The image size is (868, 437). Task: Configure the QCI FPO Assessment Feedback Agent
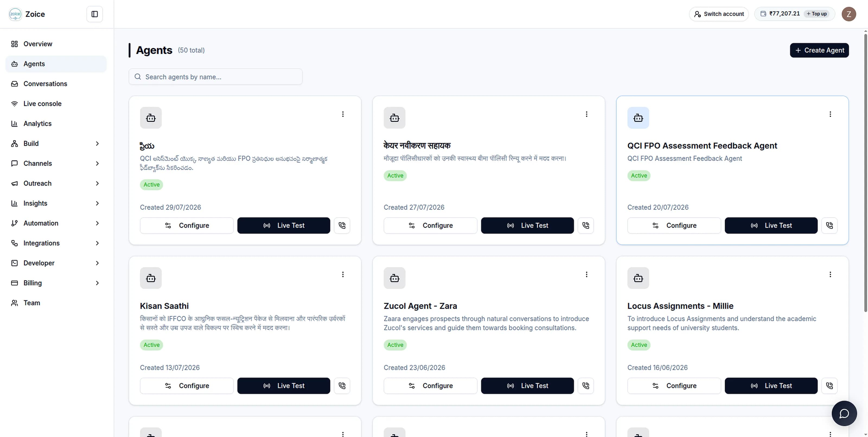coord(674,225)
